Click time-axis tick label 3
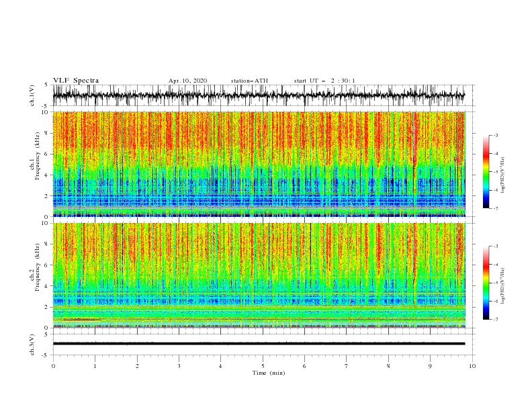Viewport: 532px width, 411px height. 179,366
